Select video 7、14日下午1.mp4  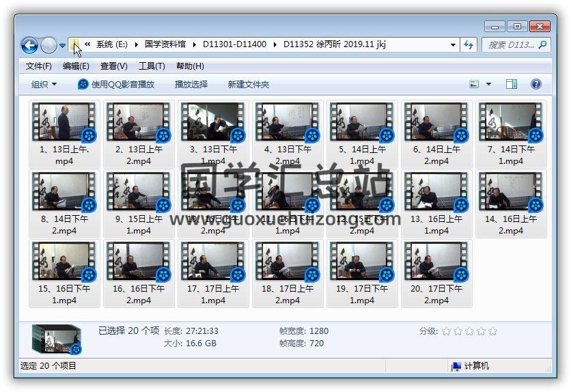pyautogui.click(x=511, y=134)
